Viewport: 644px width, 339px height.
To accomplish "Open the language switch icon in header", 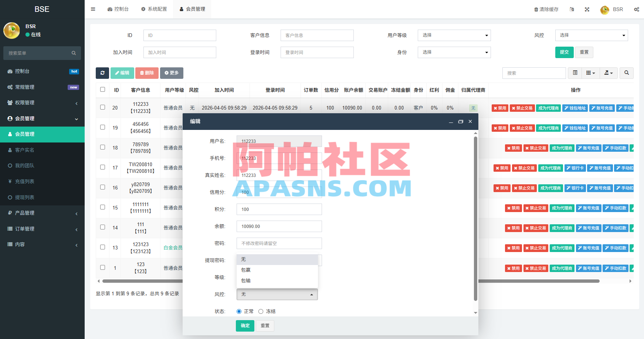I will pyautogui.click(x=572, y=9).
